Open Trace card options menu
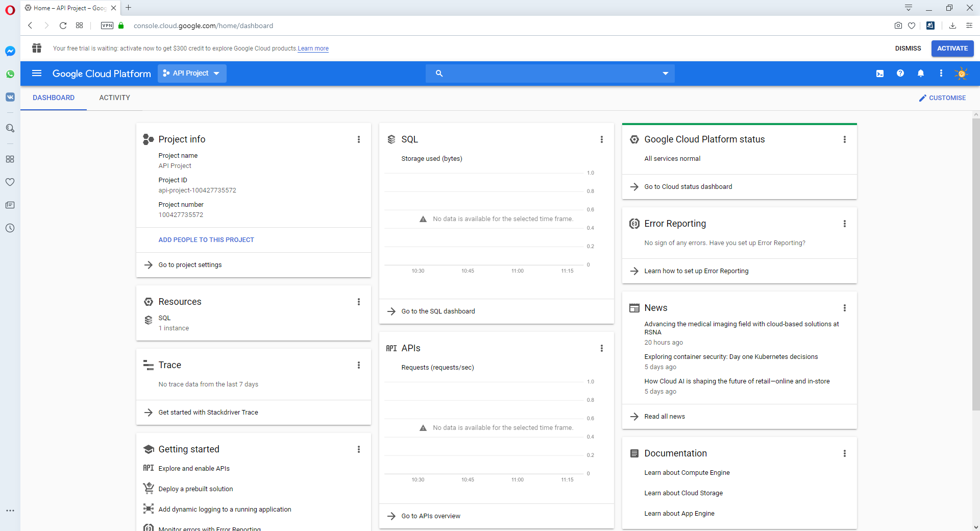980x531 pixels. click(359, 365)
